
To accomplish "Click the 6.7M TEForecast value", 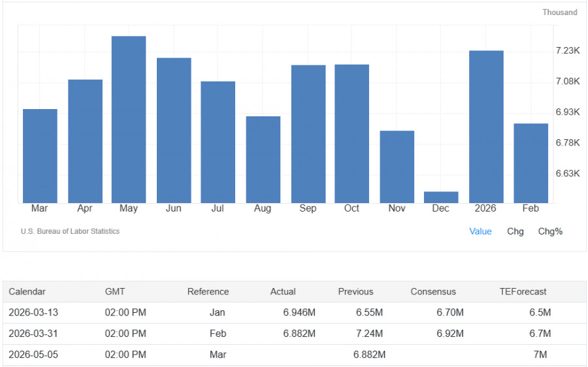I will (x=540, y=334).
